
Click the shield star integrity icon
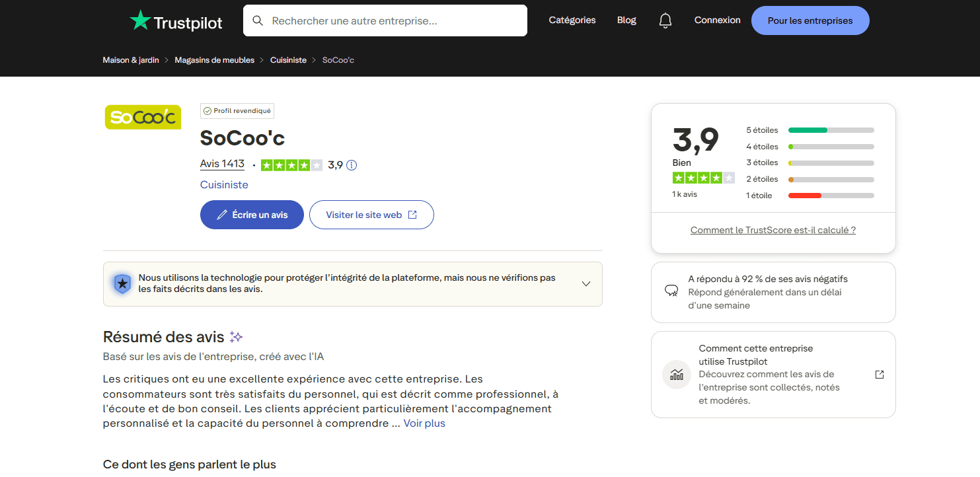click(122, 284)
